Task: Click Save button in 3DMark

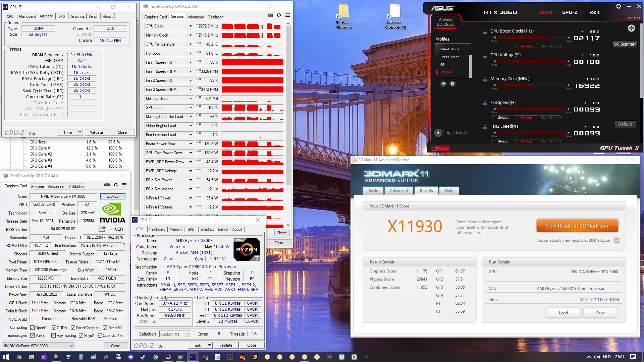Action: coord(600,313)
